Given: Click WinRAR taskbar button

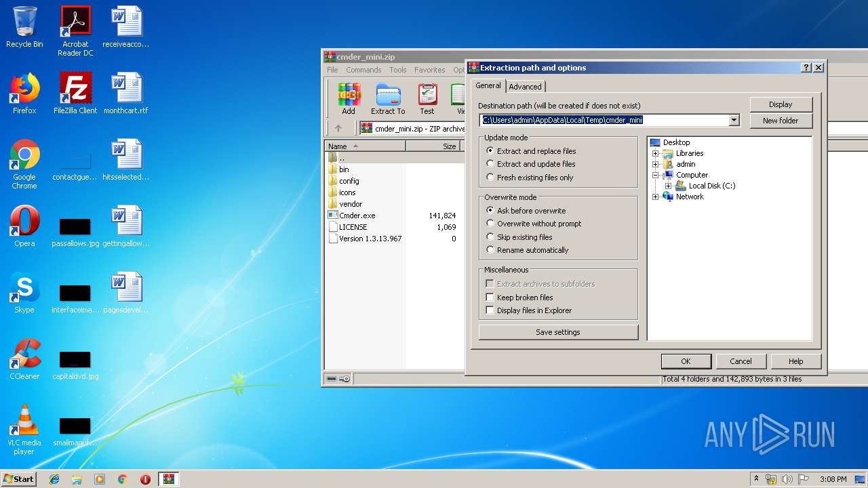Looking at the screenshot, I should point(168,479).
